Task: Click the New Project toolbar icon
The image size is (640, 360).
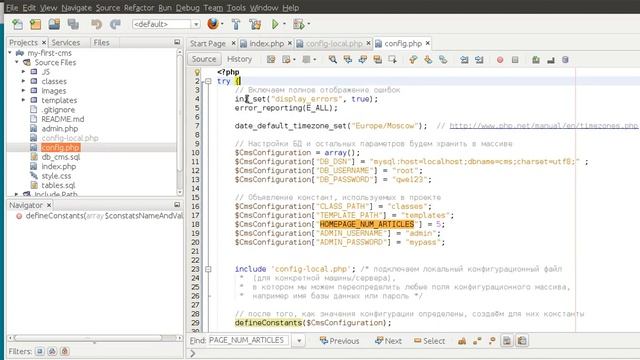Action: point(36,24)
